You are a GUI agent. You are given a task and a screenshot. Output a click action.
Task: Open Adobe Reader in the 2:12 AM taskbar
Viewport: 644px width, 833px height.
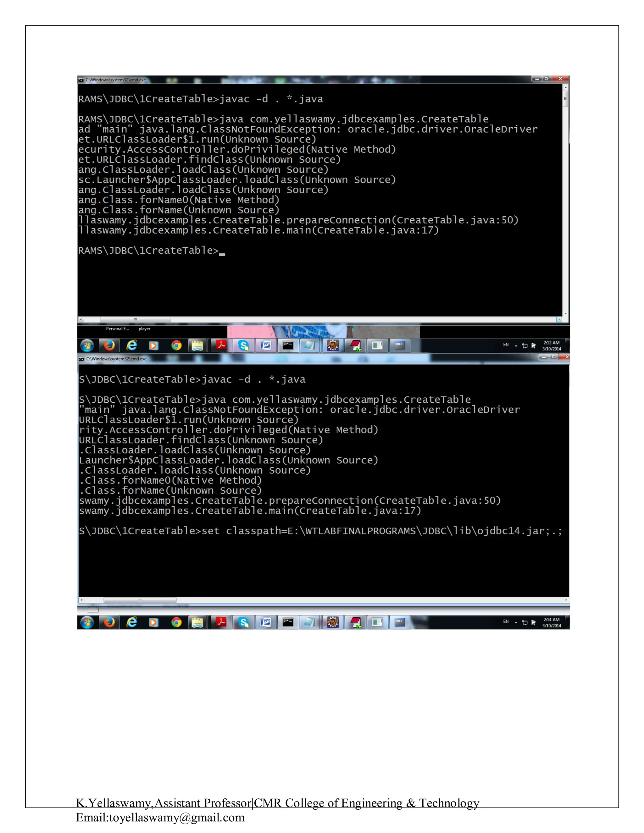(221, 345)
